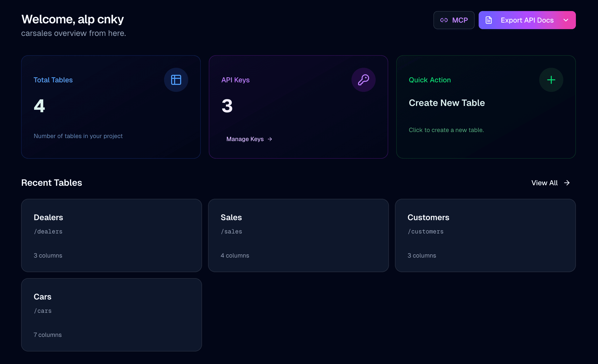This screenshot has height=364, width=598.
Task: Click the MCP button
Action: (x=454, y=20)
